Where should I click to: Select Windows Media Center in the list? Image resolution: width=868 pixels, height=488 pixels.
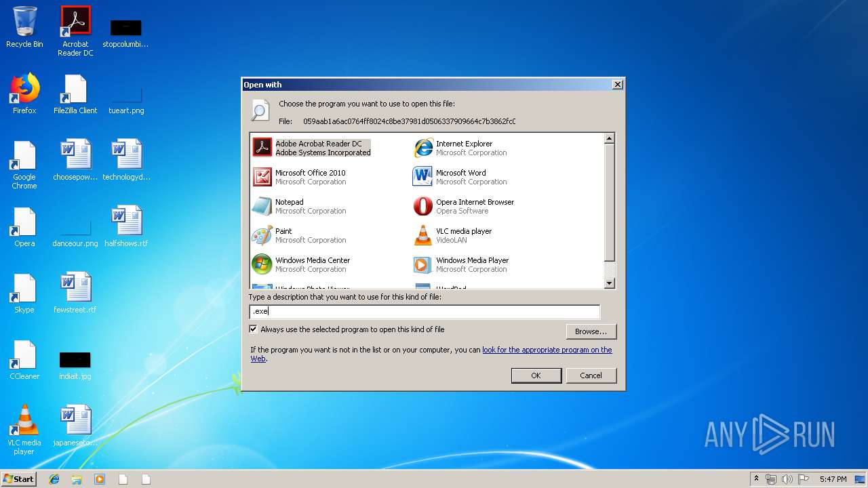tap(301, 264)
